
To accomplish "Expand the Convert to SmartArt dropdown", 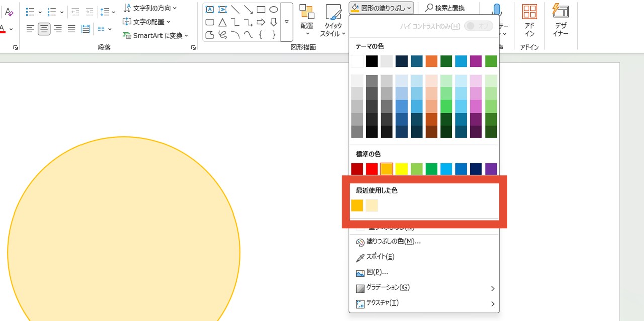I will [x=155, y=36].
